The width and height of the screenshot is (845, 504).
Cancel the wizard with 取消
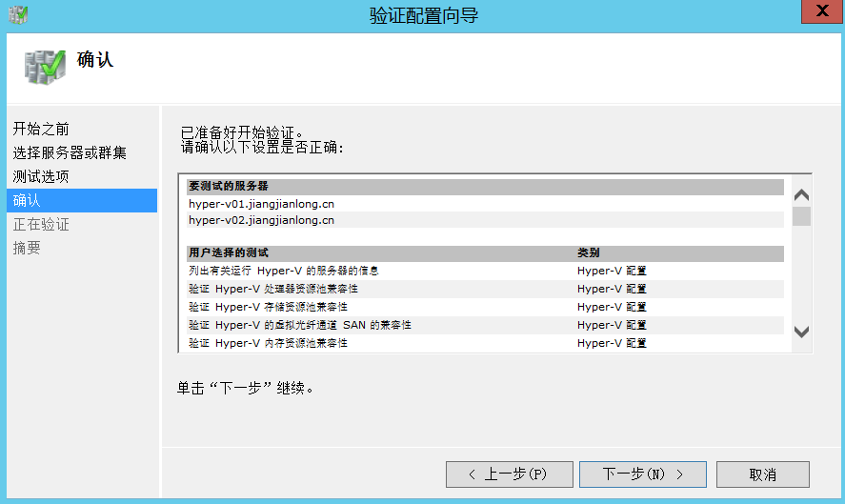pos(762,474)
